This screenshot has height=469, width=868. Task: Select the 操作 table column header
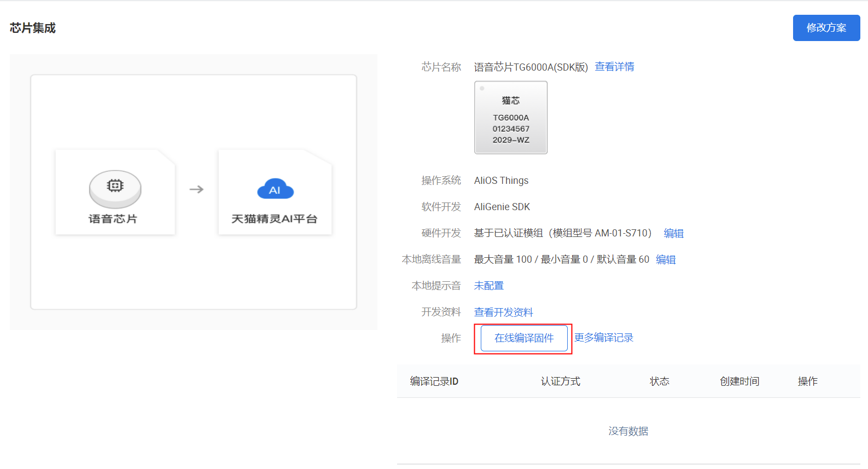tap(807, 381)
